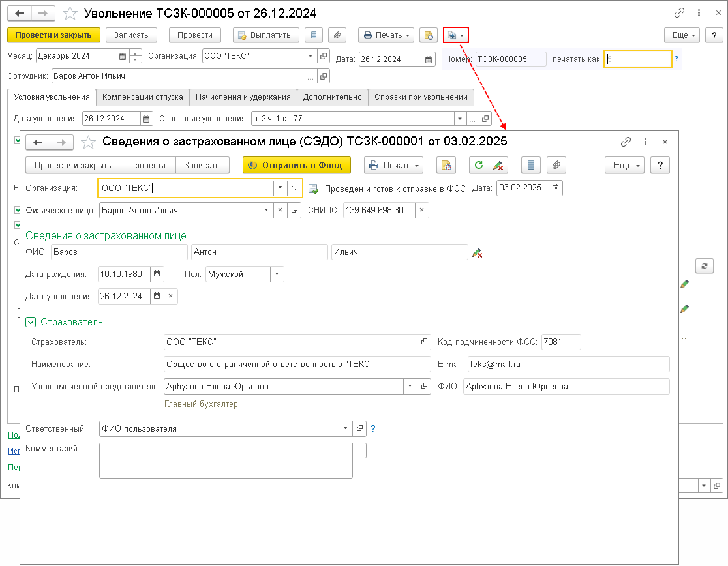The image size is (728, 566).
Task: Open document movements report in Увольнение toolbar
Action: pyautogui.click(x=314, y=35)
